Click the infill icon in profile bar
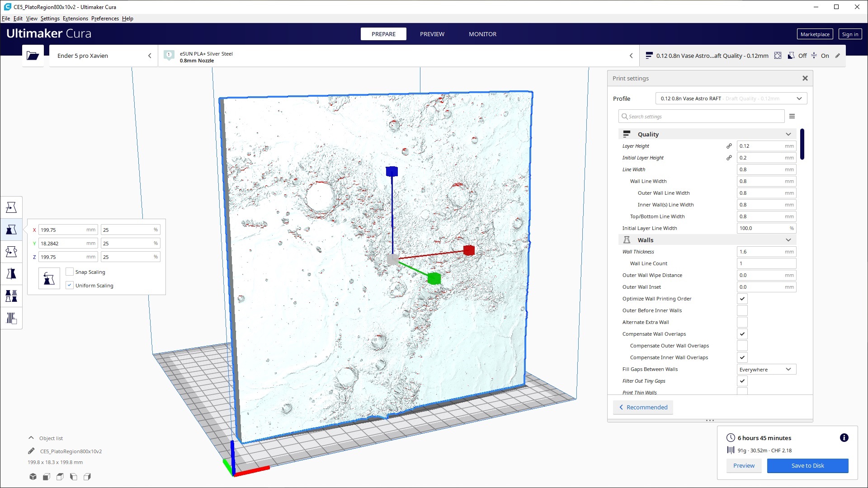 (778, 56)
